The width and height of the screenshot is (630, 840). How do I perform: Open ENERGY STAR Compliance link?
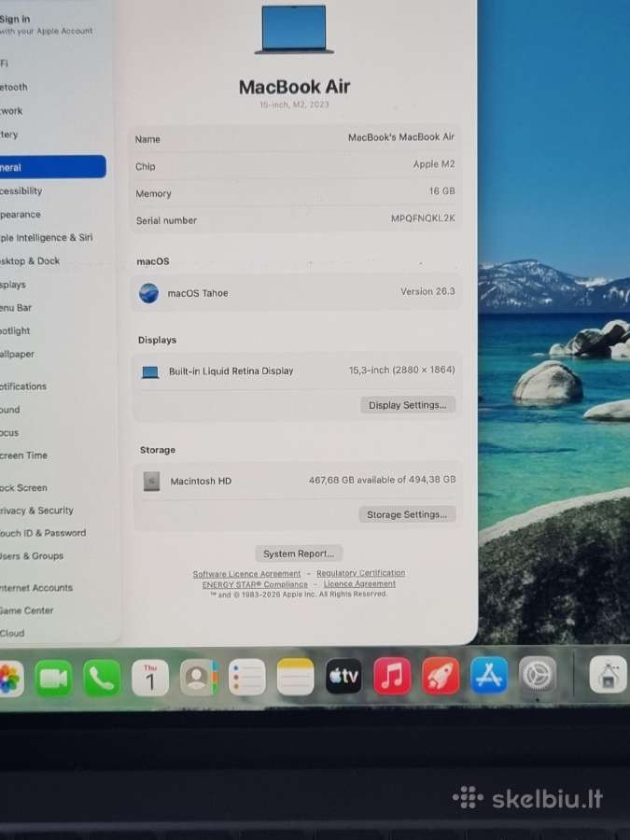click(x=255, y=584)
